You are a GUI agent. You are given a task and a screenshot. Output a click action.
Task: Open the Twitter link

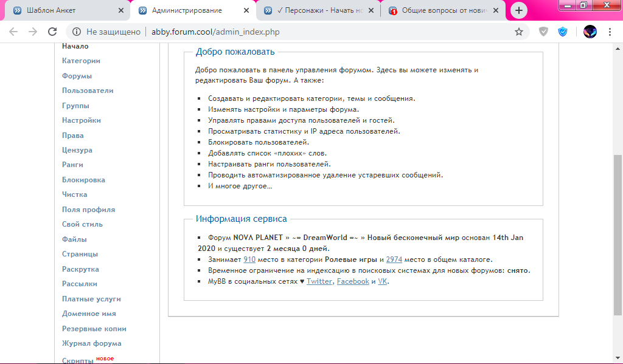point(319,281)
